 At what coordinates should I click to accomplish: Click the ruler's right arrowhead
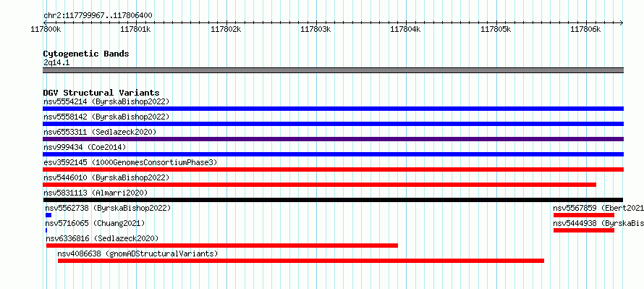[x=622, y=22]
